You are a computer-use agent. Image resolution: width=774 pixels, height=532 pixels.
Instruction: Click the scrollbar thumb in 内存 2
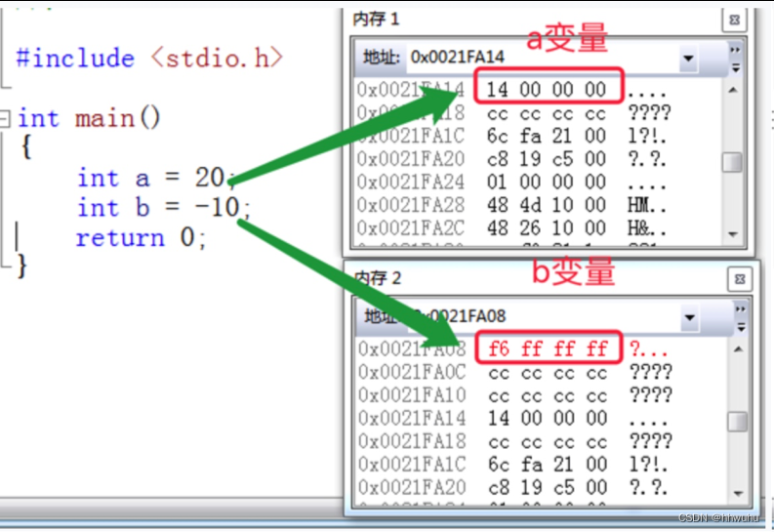[x=738, y=422]
